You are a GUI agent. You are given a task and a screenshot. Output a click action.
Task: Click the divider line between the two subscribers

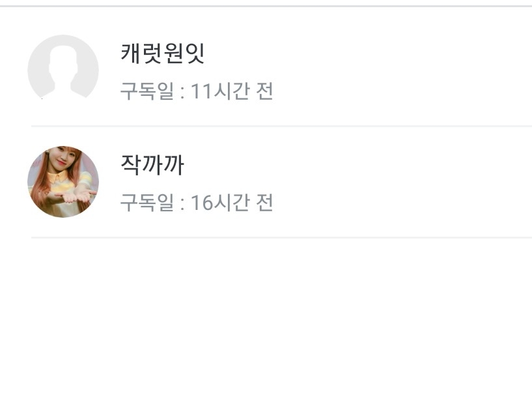281,126
